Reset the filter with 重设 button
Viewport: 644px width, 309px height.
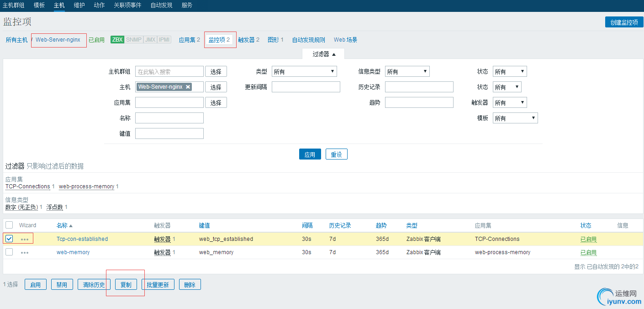coord(337,154)
